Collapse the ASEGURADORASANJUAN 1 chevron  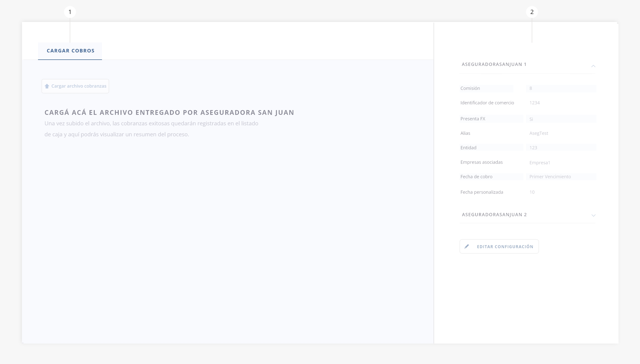coord(593,66)
